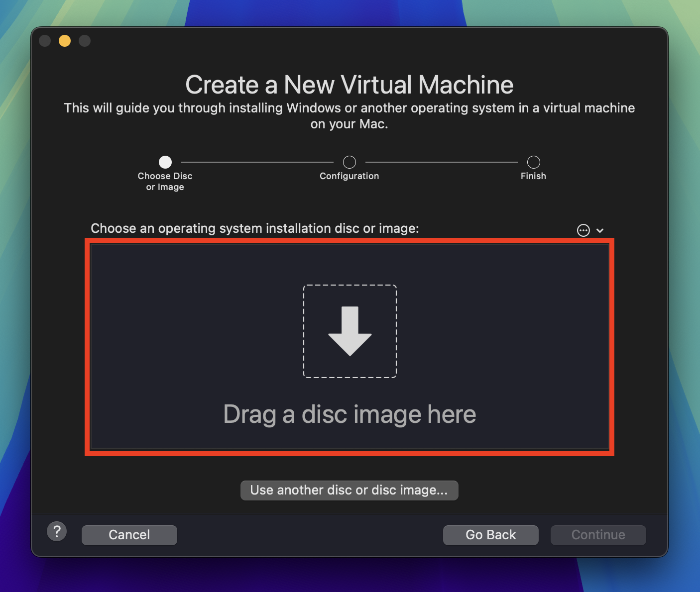Image resolution: width=700 pixels, height=592 pixels.
Task: Open the ellipsis options icon
Action: pyautogui.click(x=583, y=230)
